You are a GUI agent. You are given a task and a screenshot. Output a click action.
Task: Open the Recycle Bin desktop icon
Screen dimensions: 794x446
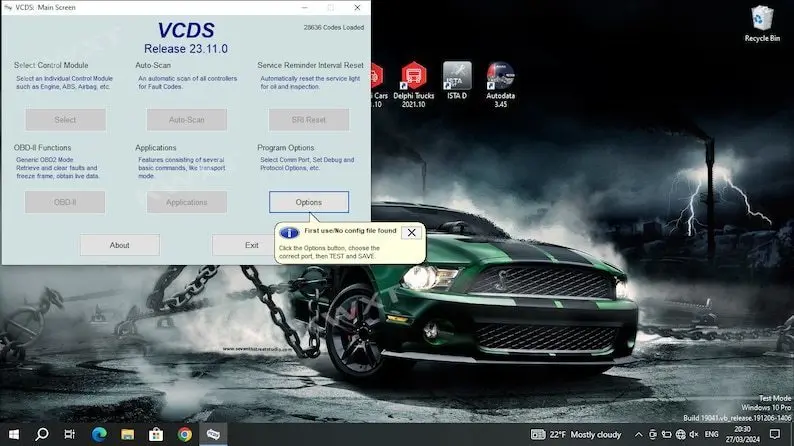pos(762,24)
